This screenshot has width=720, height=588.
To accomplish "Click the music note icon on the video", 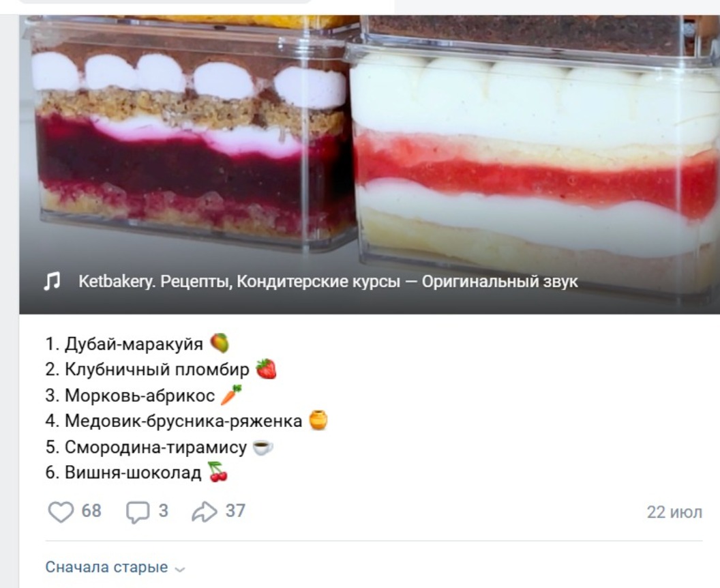I will [x=52, y=281].
